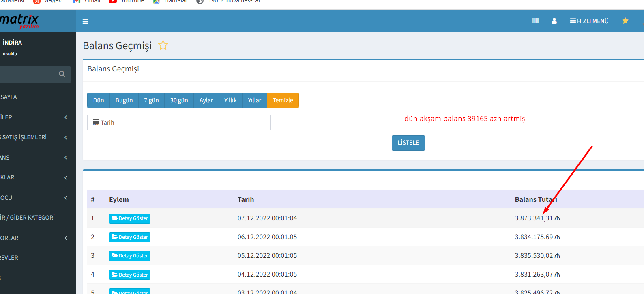644x294 pixels.
Task: Favorite page with star beside Balans Geçmişi
Action: [x=163, y=45]
